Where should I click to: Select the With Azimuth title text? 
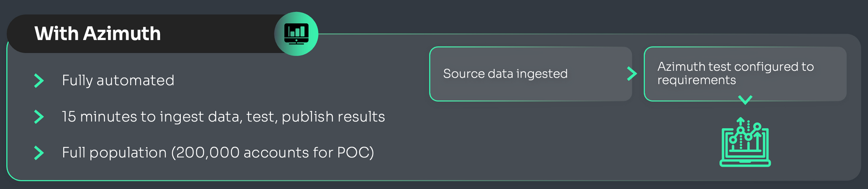click(98, 34)
